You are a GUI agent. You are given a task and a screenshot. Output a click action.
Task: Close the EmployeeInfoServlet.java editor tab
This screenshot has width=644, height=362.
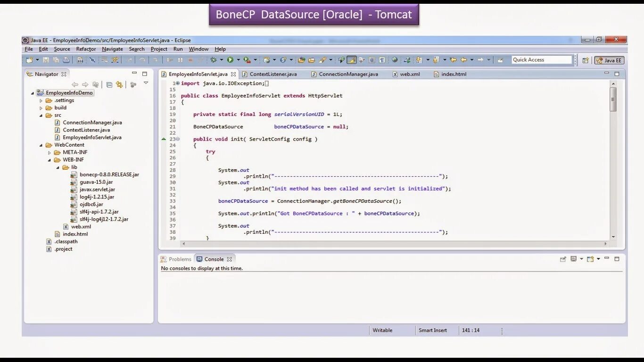(x=233, y=74)
